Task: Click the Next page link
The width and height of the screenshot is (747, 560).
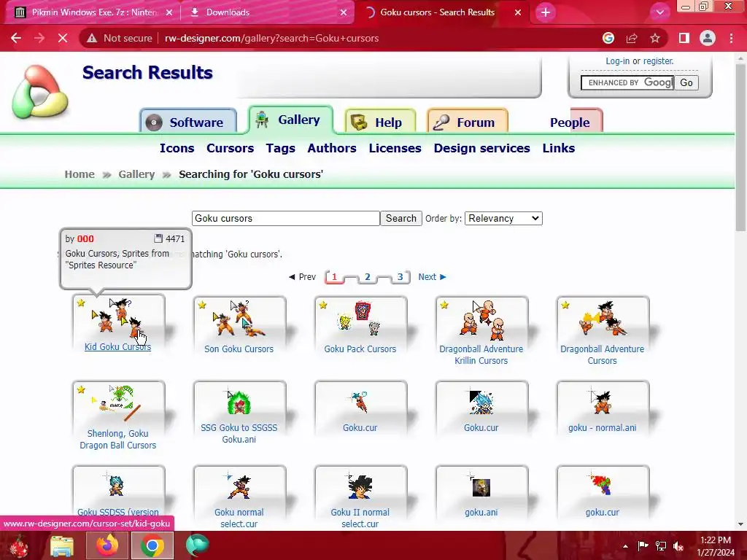Action: pos(432,276)
